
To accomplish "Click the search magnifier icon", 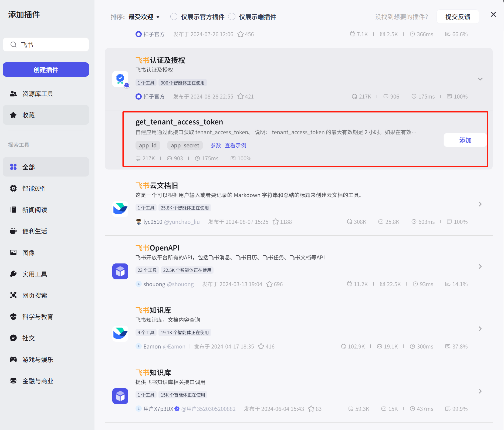I will [13, 45].
